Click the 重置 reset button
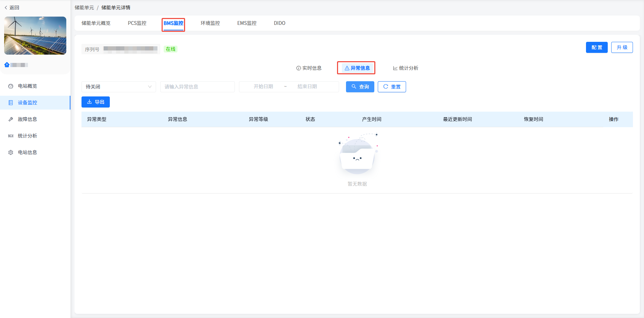The width and height of the screenshot is (644, 318). click(x=392, y=87)
